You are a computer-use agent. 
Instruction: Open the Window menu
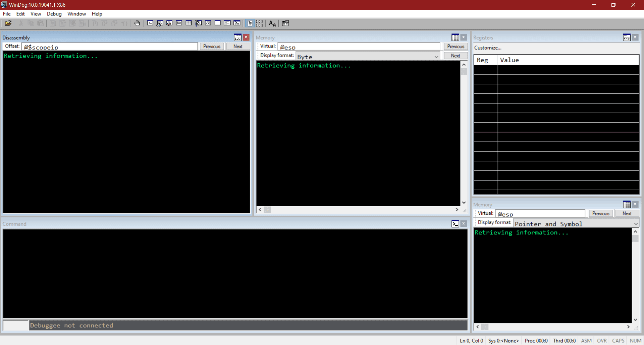[76, 14]
